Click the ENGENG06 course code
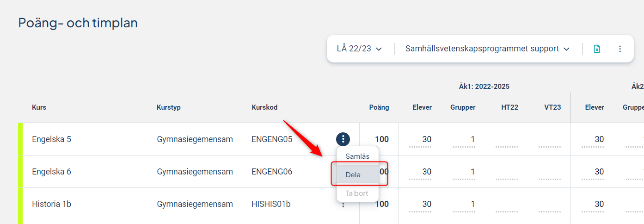The width and height of the screenshot is (644, 224). coord(272,172)
